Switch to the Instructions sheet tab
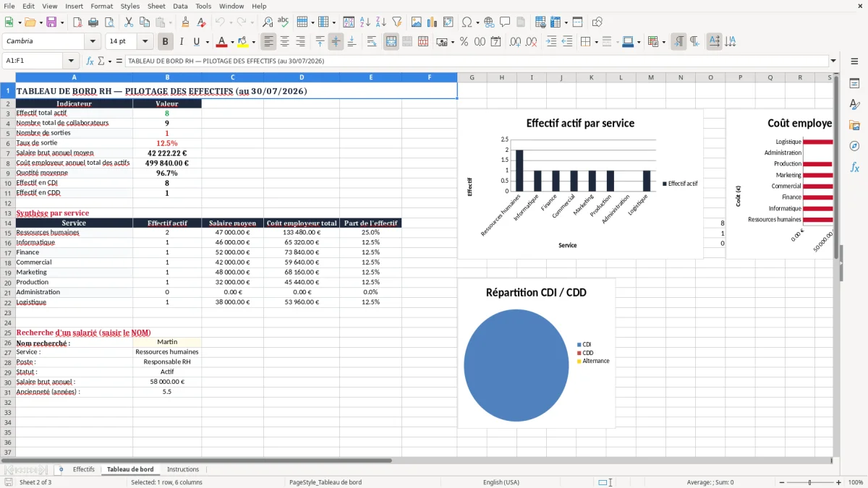This screenshot has width=868, height=488. [x=183, y=469]
